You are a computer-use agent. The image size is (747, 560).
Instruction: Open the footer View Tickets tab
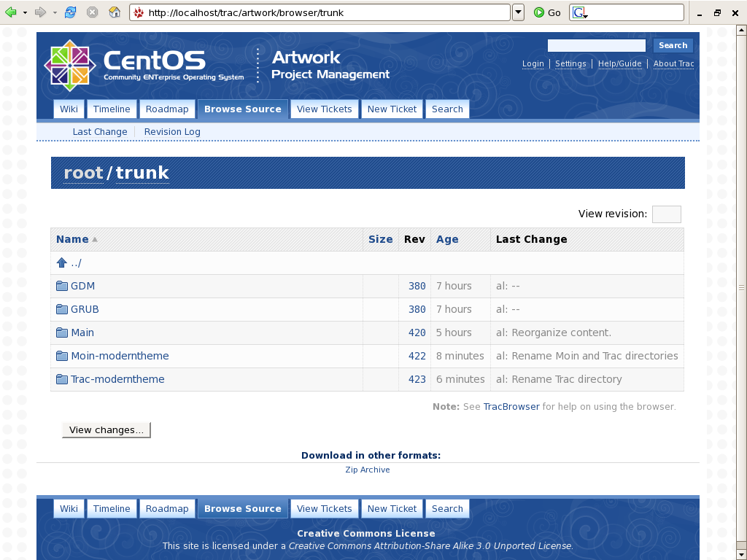324,508
